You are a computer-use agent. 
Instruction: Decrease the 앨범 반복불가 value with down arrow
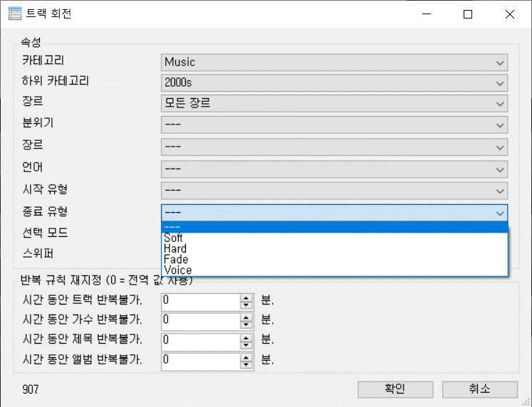click(x=246, y=365)
